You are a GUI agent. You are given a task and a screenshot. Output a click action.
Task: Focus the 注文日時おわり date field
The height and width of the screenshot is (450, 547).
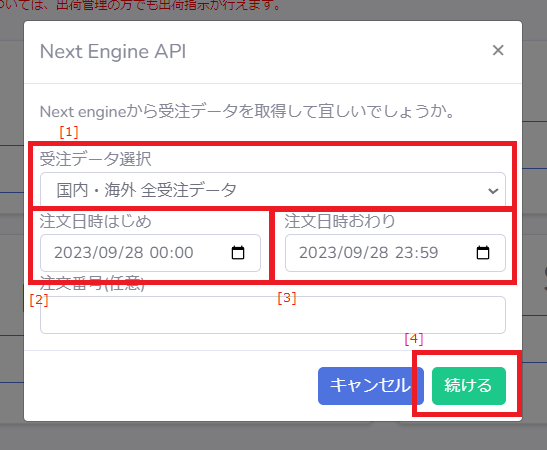[x=395, y=253]
